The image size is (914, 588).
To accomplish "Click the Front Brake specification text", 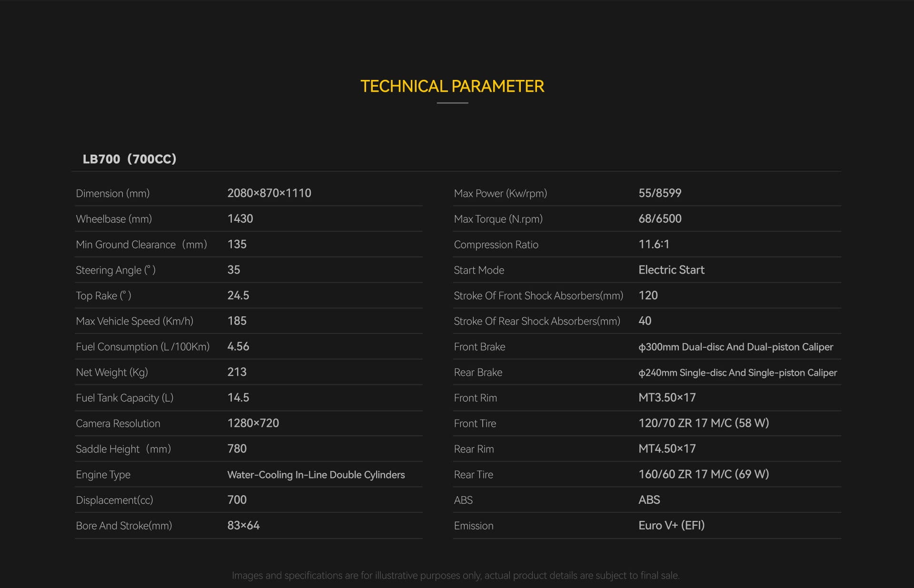I will click(x=735, y=347).
